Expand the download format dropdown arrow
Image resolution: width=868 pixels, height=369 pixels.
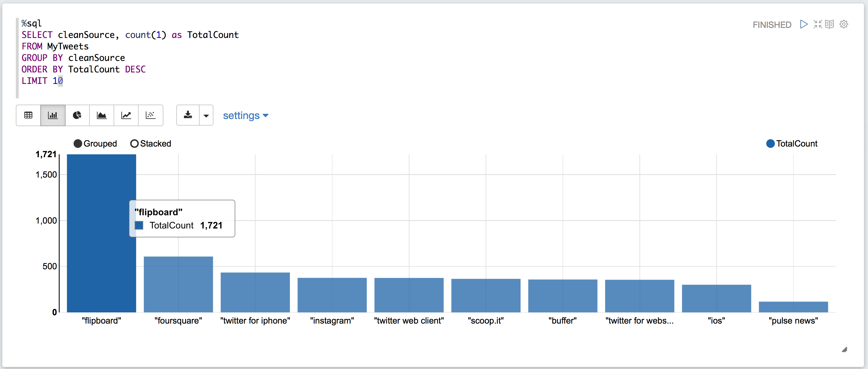(206, 116)
